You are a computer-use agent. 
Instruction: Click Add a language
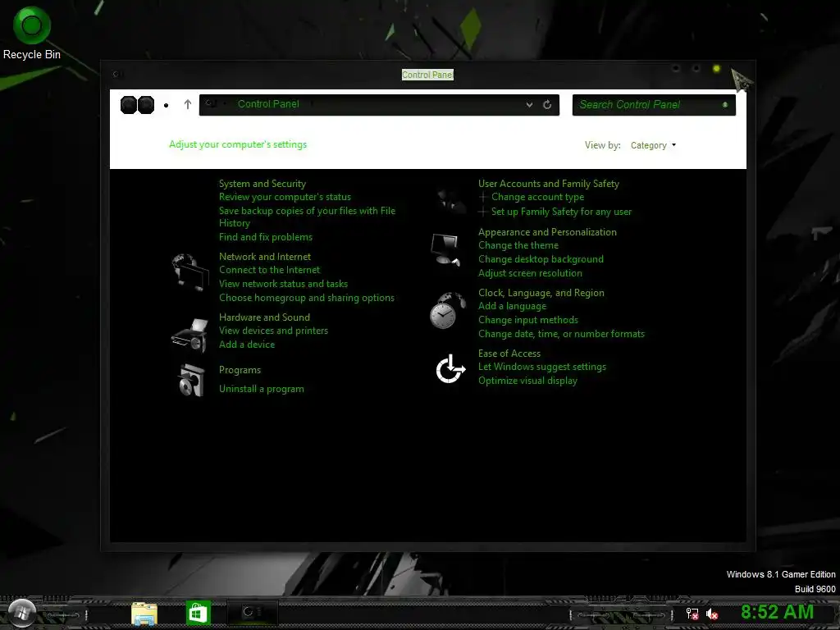pos(512,306)
